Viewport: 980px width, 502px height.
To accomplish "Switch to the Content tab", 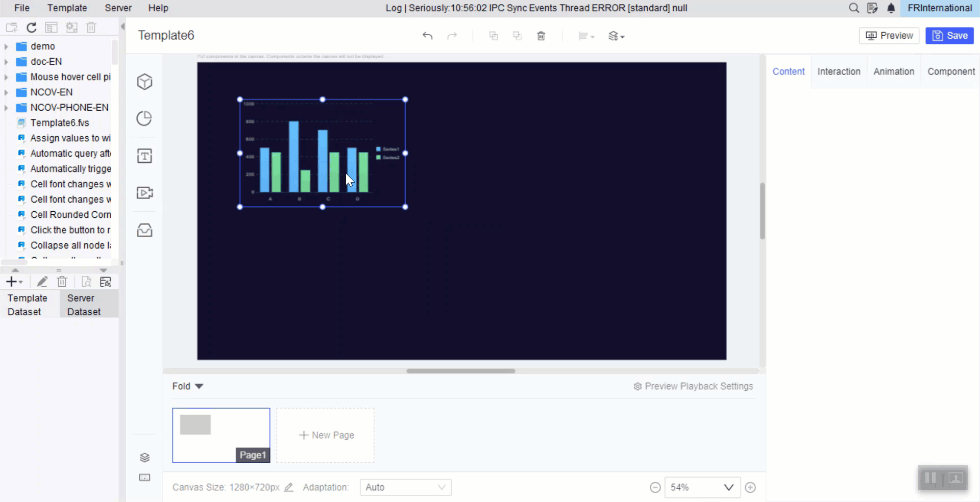I will (x=788, y=71).
